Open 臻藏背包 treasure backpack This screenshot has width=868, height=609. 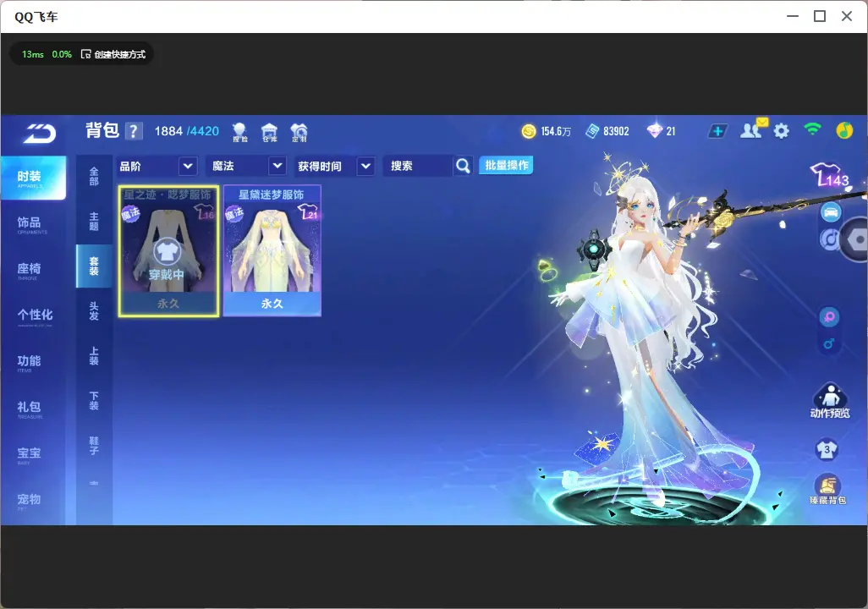pos(827,490)
